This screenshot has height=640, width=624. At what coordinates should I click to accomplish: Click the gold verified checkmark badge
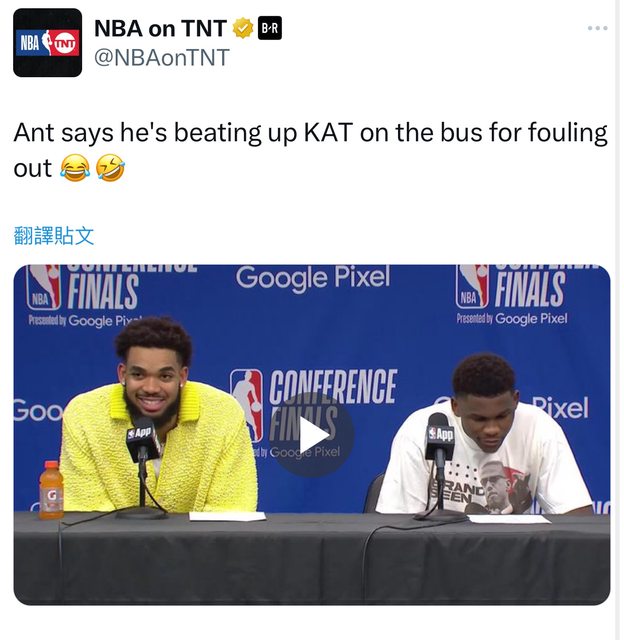click(x=243, y=28)
